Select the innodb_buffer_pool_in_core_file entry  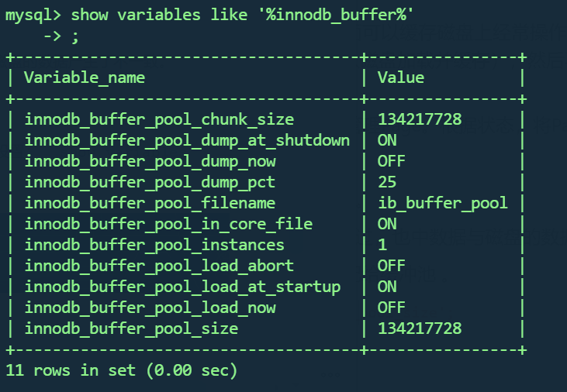point(168,224)
